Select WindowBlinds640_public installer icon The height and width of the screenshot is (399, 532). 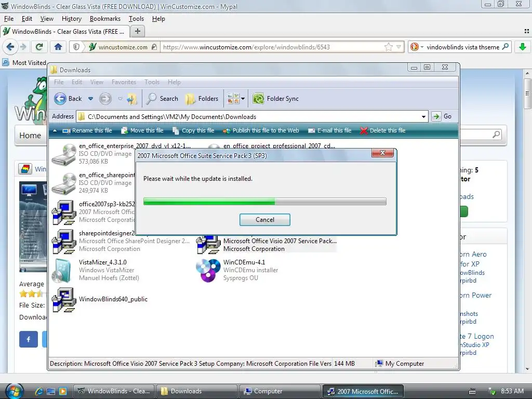pyautogui.click(x=63, y=300)
